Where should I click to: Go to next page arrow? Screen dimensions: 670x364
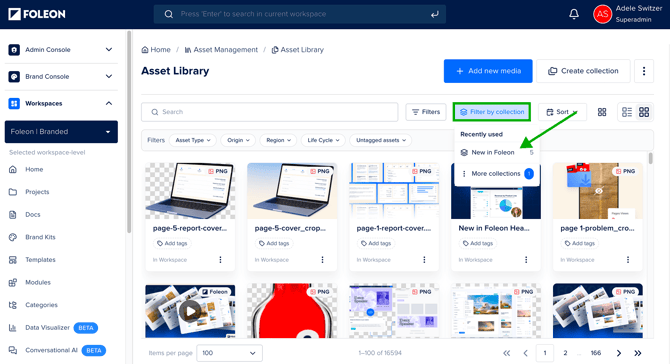(x=619, y=353)
